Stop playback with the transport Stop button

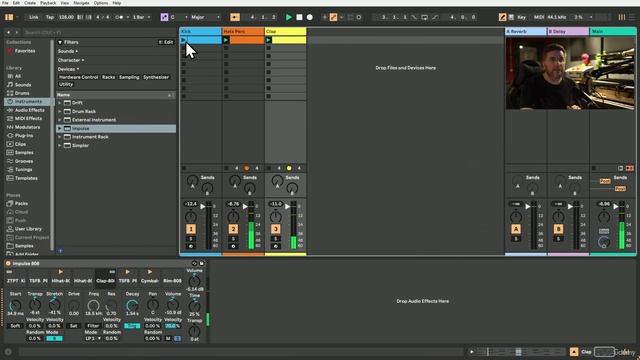tap(299, 17)
